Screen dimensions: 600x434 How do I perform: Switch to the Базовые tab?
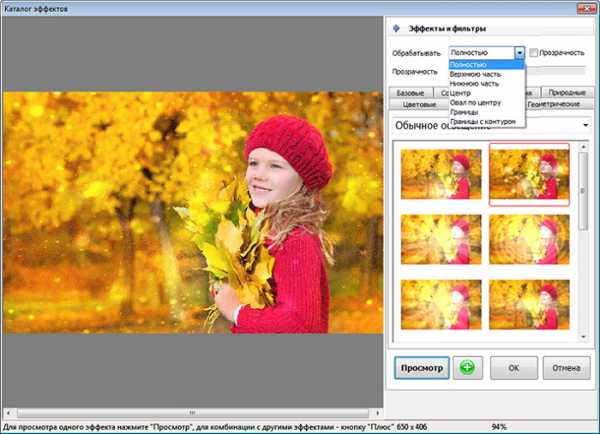coord(411,93)
